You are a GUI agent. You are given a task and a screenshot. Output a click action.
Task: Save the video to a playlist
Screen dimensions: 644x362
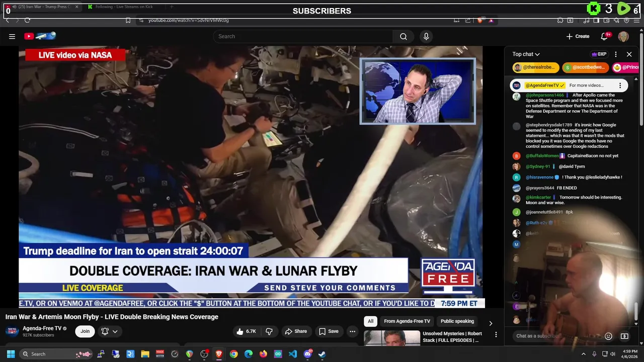(x=329, y=331)
